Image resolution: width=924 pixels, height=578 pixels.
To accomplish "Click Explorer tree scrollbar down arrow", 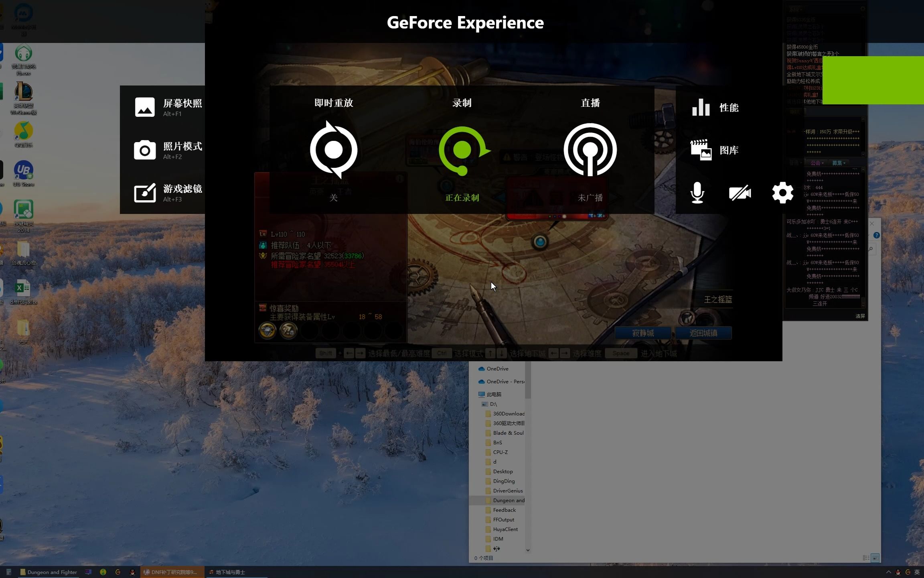I will coord(528,550).
